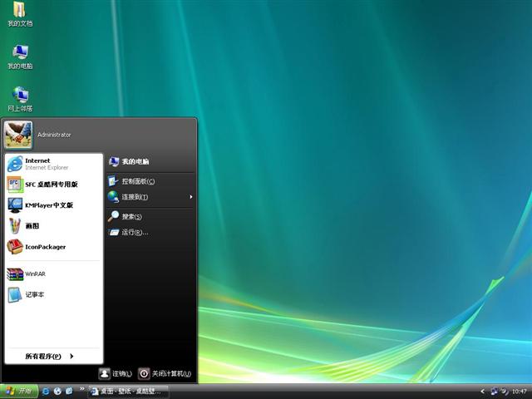Image resolution: width=532 pixels, height=399 pixels.
Task: Switch to the 桌面-壁纸 taskbar window
Action: pos(126,391)
